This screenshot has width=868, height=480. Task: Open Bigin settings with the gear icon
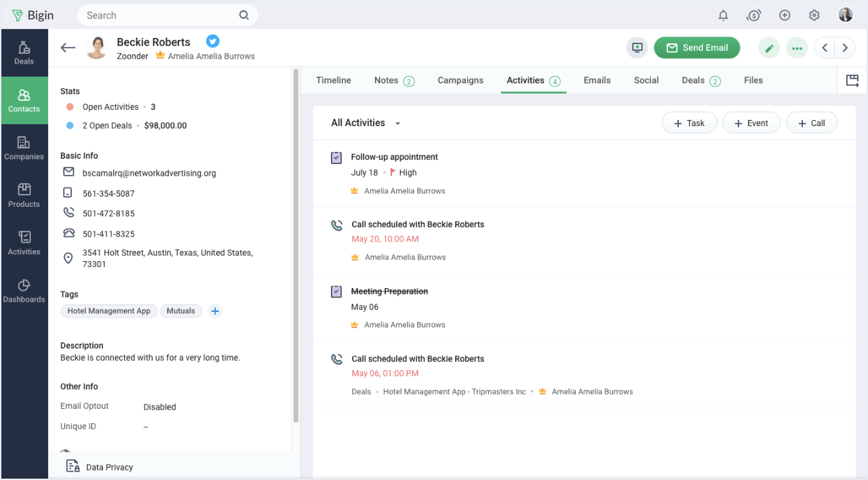[x=814, y=15]
